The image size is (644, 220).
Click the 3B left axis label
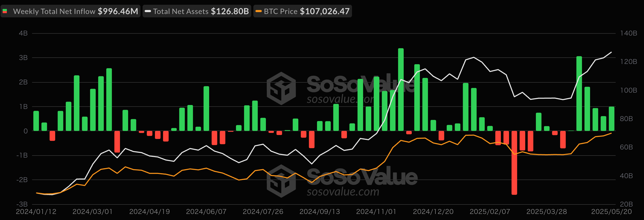tap(23, 58)
